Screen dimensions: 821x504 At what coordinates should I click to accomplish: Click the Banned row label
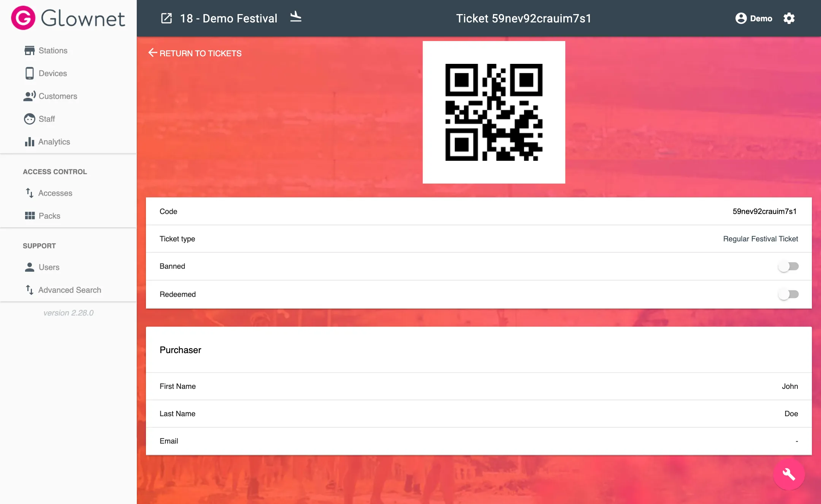click(172, 266)
